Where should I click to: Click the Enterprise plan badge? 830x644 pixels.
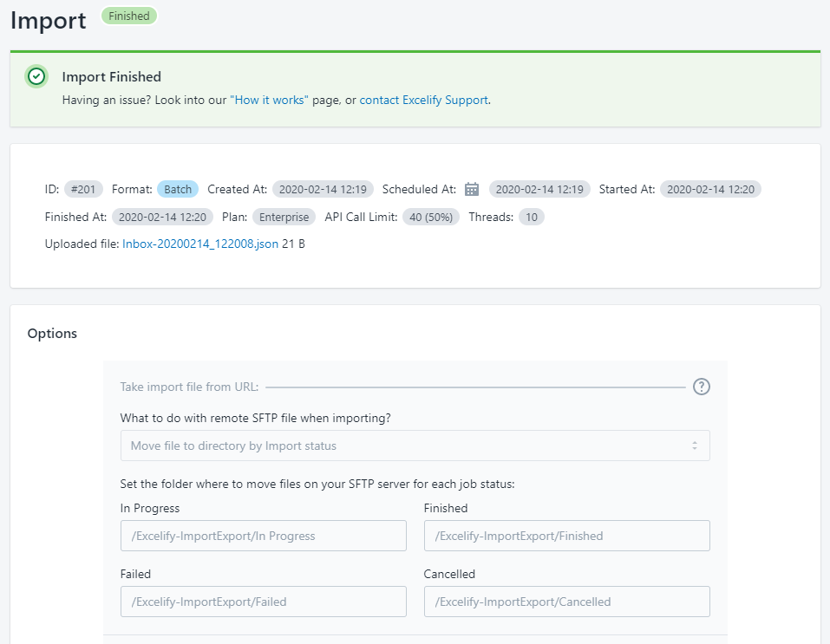point(284,217)
